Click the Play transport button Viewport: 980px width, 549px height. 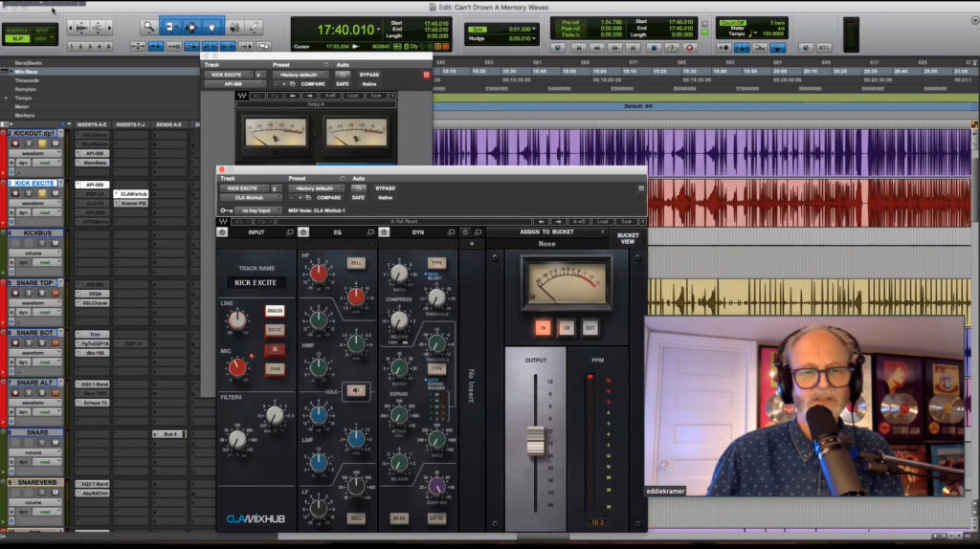[672, 48]
